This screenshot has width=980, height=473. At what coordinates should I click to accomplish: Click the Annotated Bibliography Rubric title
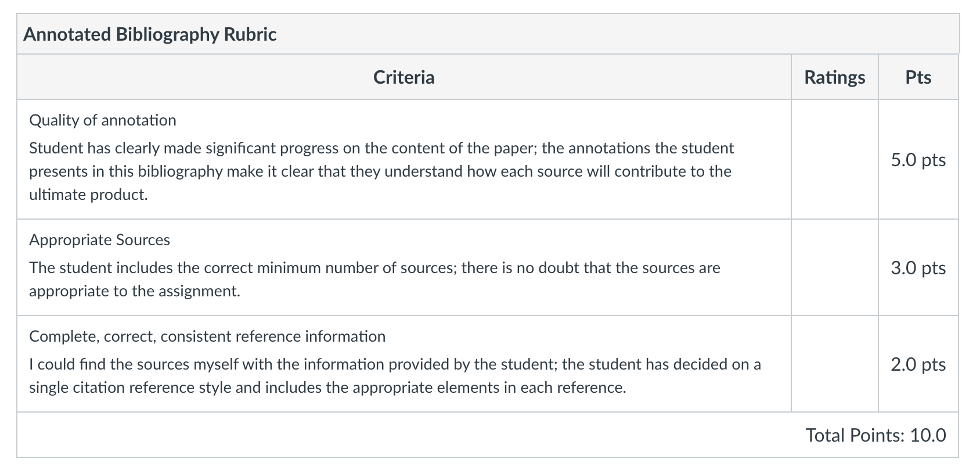point(150,34)
